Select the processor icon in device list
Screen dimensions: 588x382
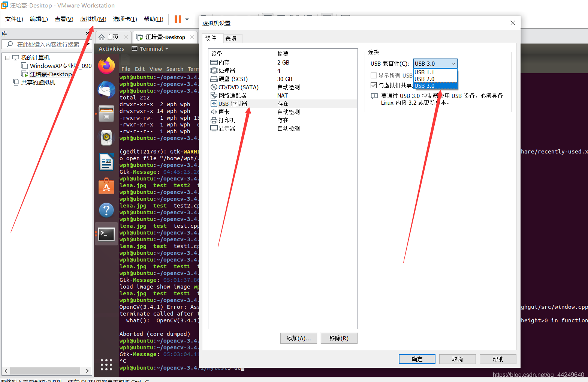(x=214, y=71)
